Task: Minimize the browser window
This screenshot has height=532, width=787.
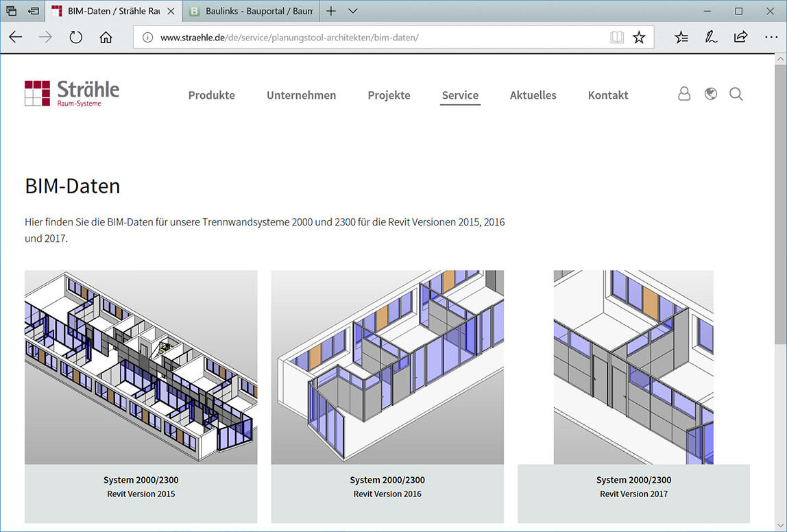Action: [x=707, y=10]
